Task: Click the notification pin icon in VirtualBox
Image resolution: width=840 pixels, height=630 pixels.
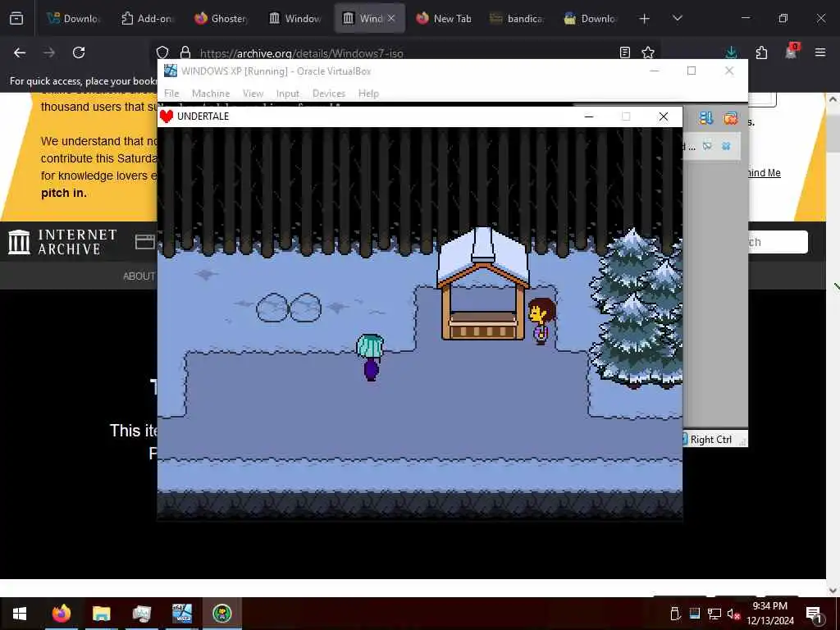Action: click(x=707, y=146)
